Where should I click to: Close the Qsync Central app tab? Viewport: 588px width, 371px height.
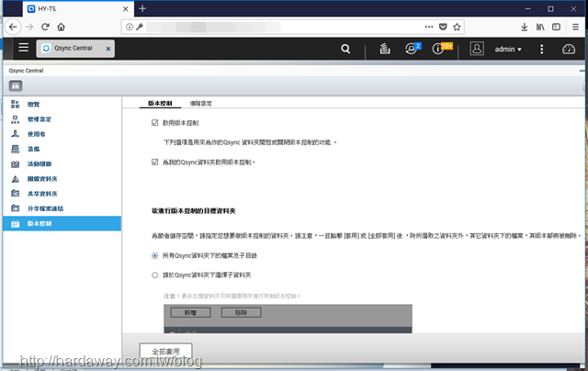pos(108,49)
